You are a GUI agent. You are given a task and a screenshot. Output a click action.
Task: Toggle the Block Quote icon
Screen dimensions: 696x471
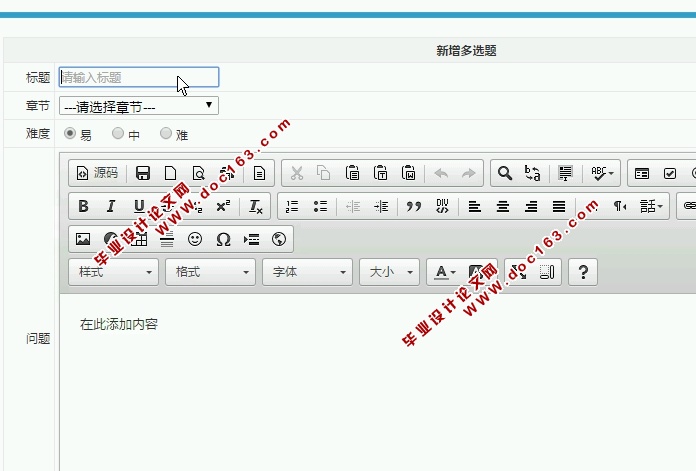[x=414, y=206]
